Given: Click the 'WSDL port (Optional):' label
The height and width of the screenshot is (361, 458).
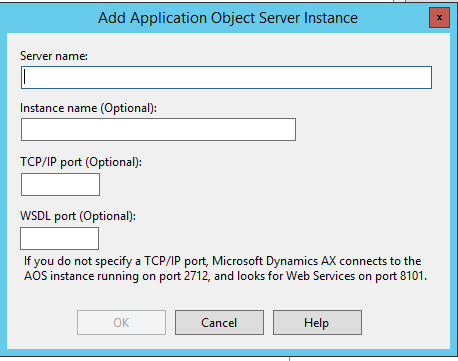Looking at the screenshot, I should (x=78, y=216).
